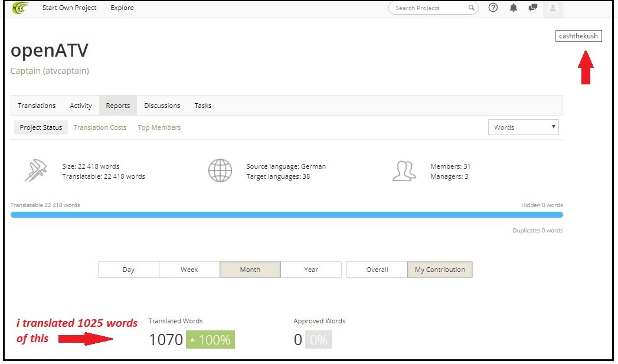The height and width of the screenshot is (364, 618).
Task: Open the Tasks tab
Action: tap(203, 106)
